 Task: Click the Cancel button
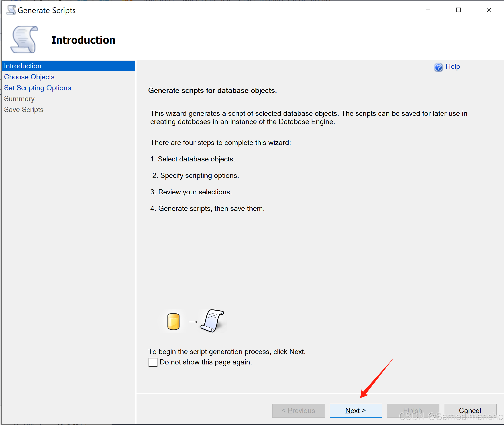click(470, 411)
